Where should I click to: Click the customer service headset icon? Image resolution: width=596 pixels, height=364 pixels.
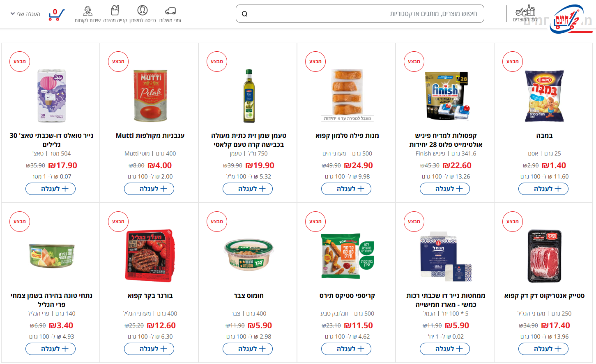87,11
